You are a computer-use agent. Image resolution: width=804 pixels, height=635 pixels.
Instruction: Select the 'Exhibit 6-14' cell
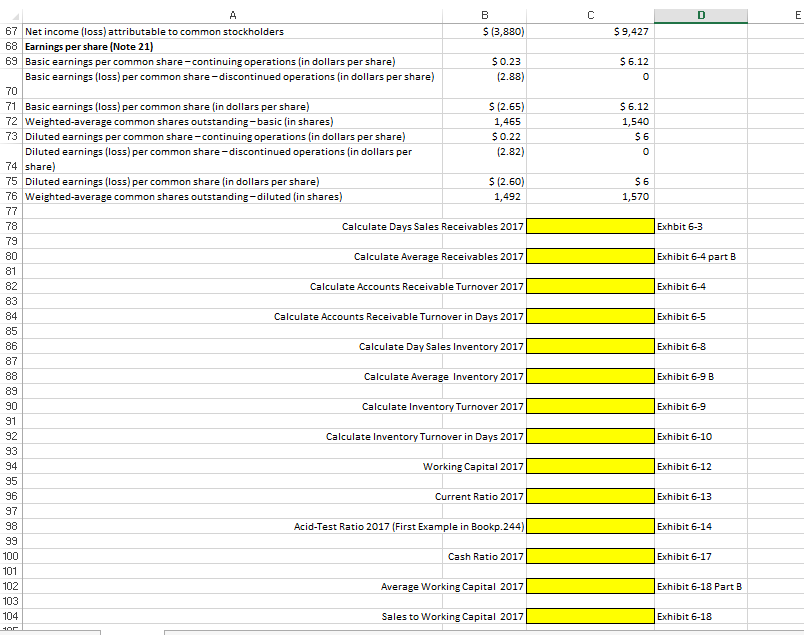pos(700,526)
